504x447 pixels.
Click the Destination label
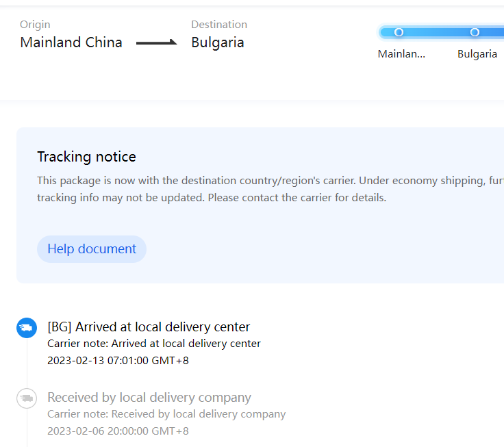click(x=219, y=25)
